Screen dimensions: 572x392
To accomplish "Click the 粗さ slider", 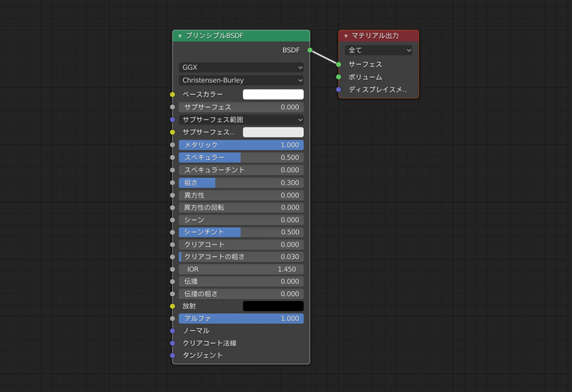I will 241,183.
